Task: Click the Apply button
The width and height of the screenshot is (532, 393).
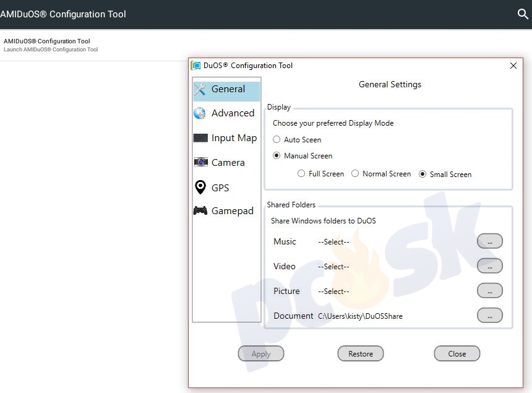Action: pyautogui.click(x=261, y=353)
